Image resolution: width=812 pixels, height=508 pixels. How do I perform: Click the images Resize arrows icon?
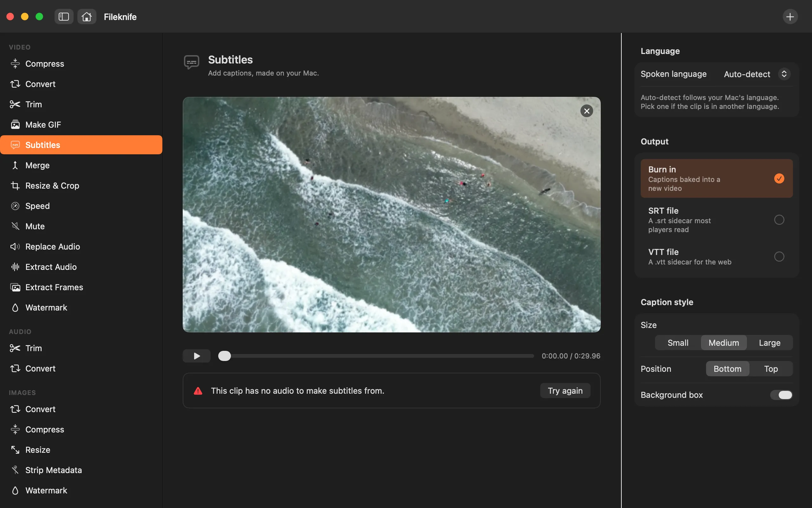coord(15,450)
